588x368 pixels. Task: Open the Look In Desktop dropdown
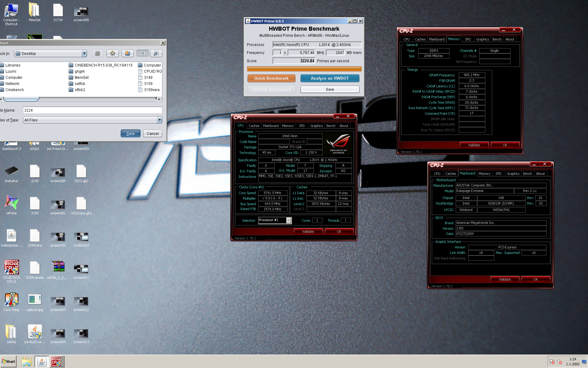click(x=84, y=53)
